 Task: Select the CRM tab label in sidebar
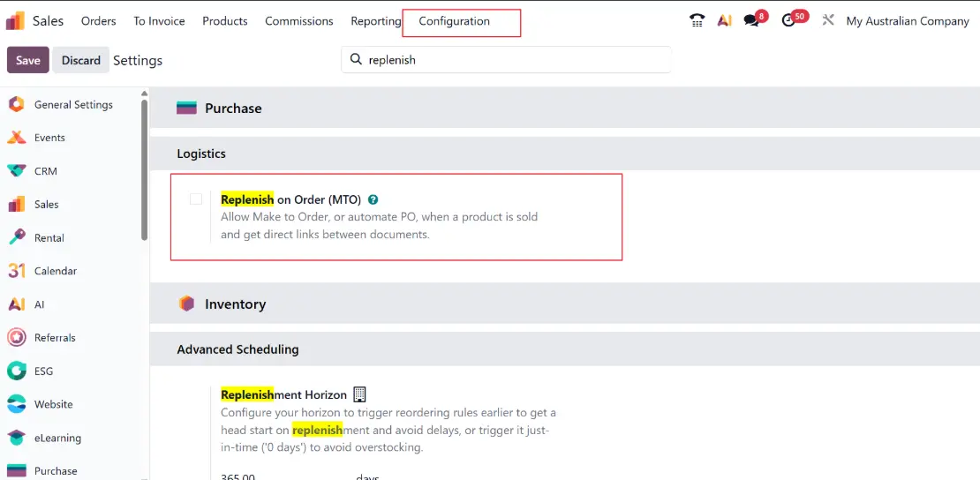click(x=46, y=170)
